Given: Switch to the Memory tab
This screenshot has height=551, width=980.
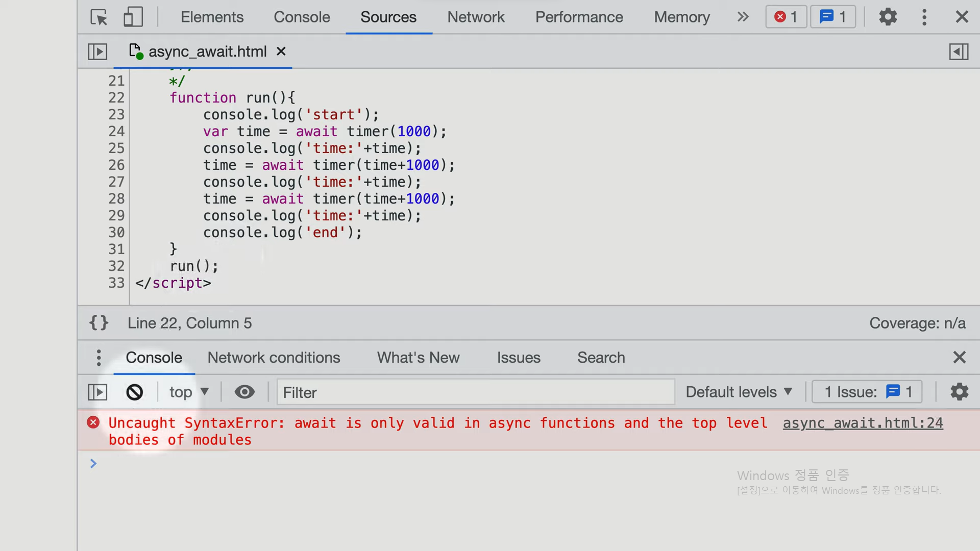Looking at the screenshot, I should [682, 17].
